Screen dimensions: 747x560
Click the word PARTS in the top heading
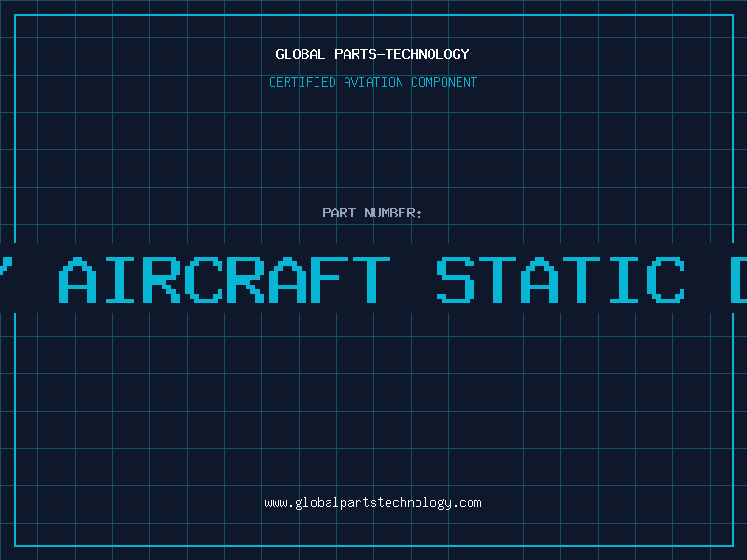click(x=356, y=54)
